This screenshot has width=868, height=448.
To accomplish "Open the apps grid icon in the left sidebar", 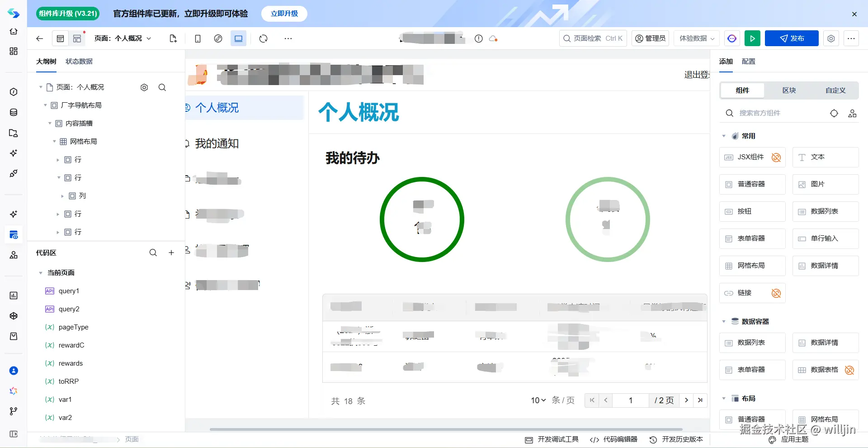I will [14, 51].
